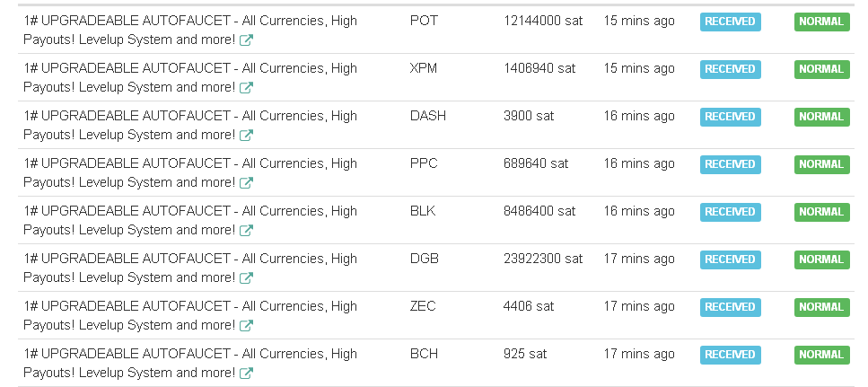Screen dimensions: 868x387
Task: Open external link icon in DGB row
Action: pos(246,278)
